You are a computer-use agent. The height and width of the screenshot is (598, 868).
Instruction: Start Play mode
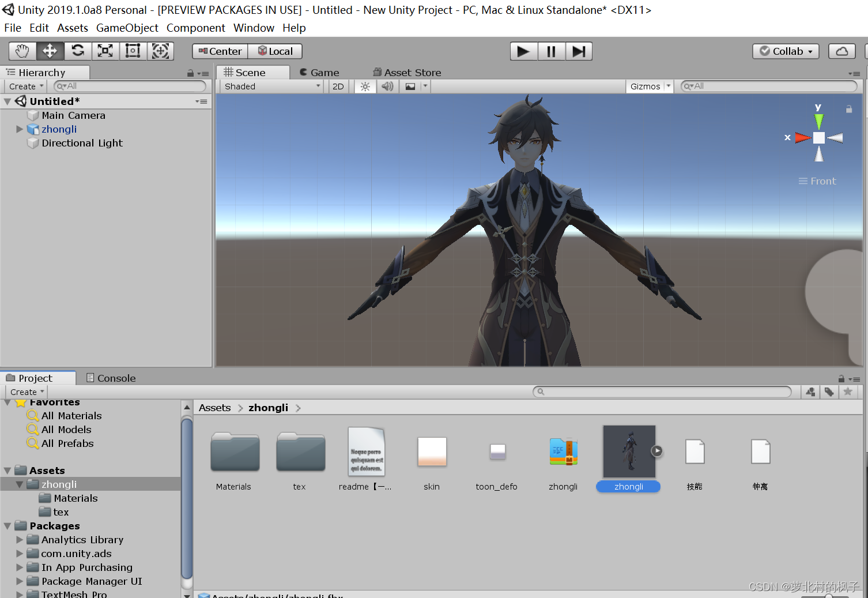pos(523,51)
